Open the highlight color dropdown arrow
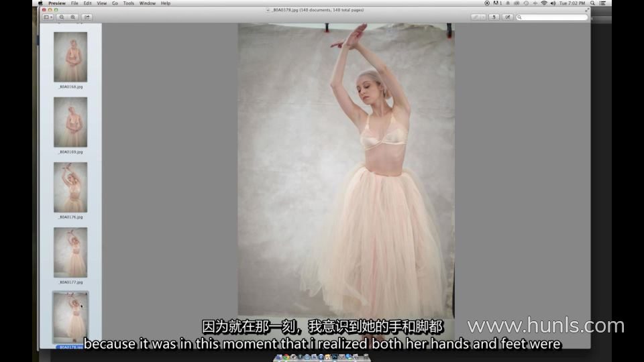 pyautogui.click(x=484, y=17)
